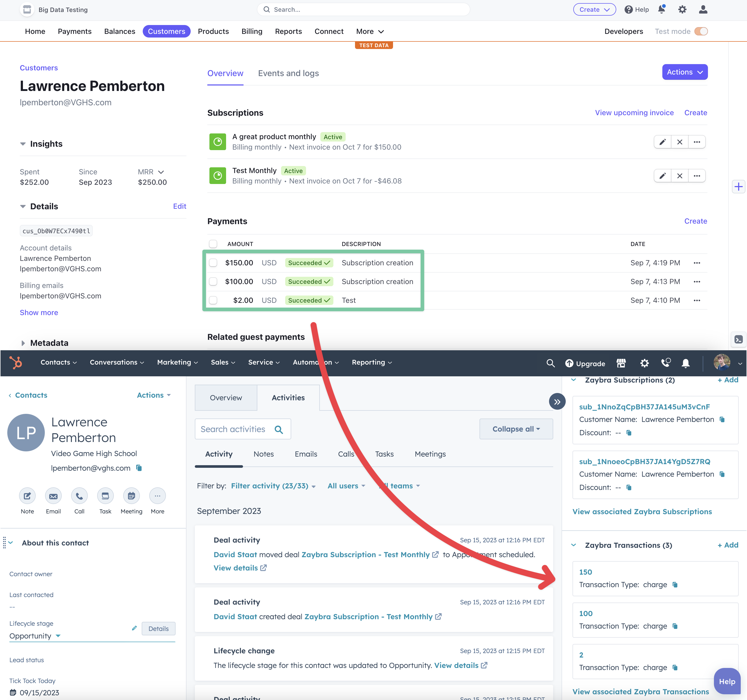Screen dimensions: 747x700
Task: Check the $2.00 payment checkbox
Action: tap(213, 300)
